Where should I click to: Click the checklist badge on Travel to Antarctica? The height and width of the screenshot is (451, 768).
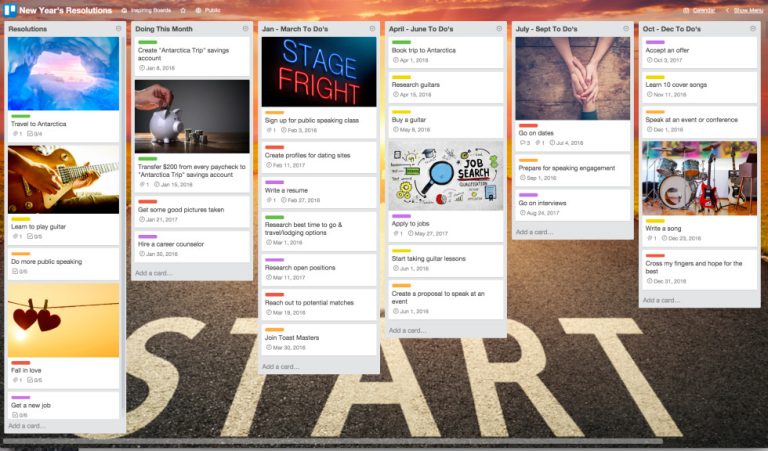point(35,134)
